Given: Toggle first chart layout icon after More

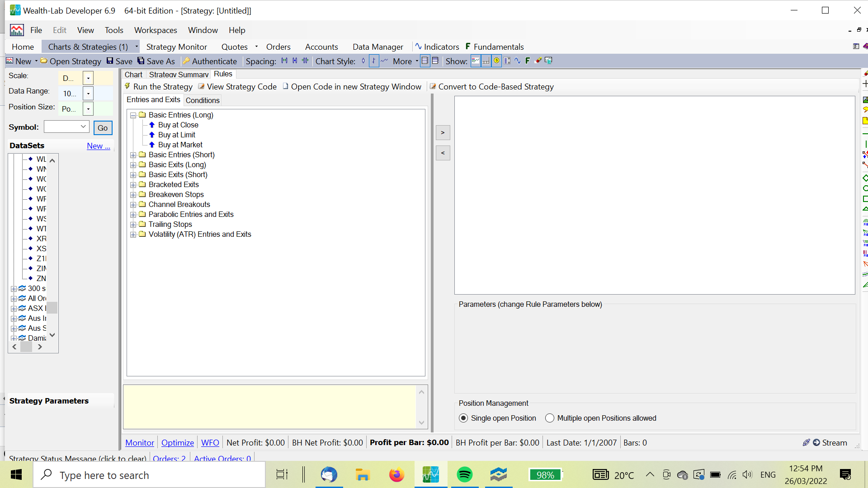Looking at the screenshot, I should [x=425, y=61].
